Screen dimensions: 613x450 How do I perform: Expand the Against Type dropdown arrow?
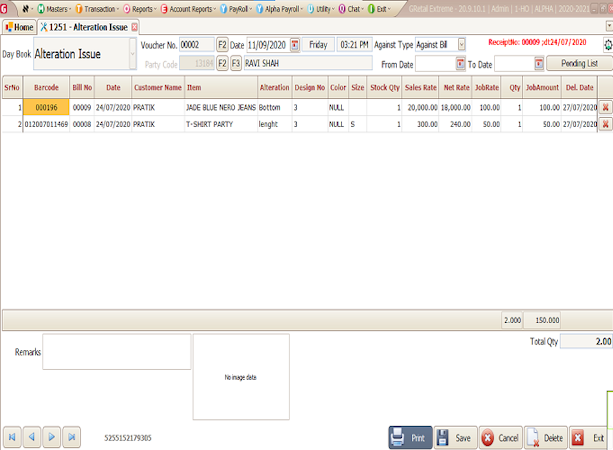point(461,45)
